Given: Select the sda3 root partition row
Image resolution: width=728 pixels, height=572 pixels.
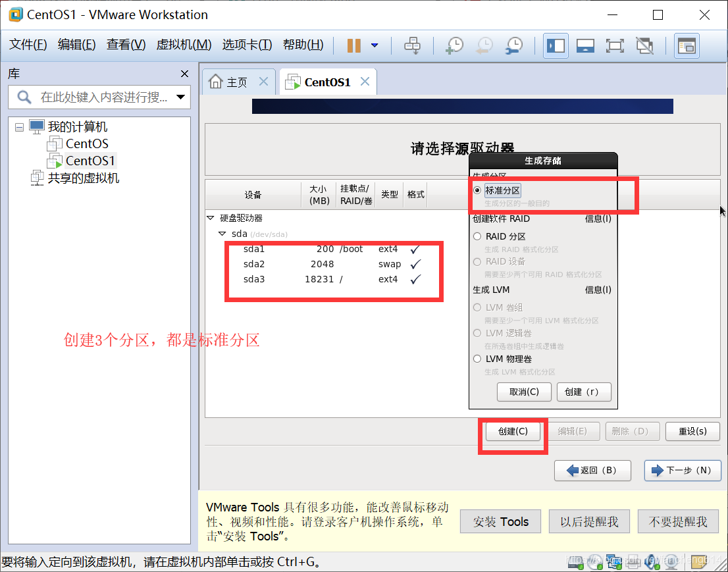Looking at the screenshot, I should 333,280.
